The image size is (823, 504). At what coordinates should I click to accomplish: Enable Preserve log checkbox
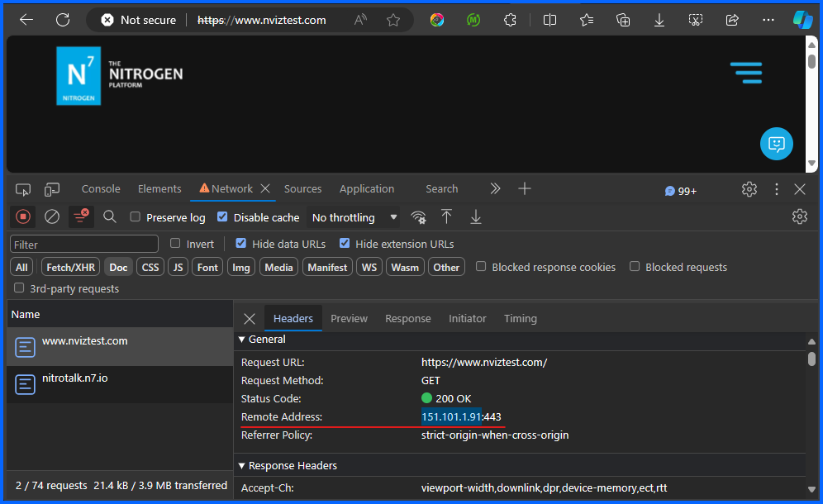(136, 217)
